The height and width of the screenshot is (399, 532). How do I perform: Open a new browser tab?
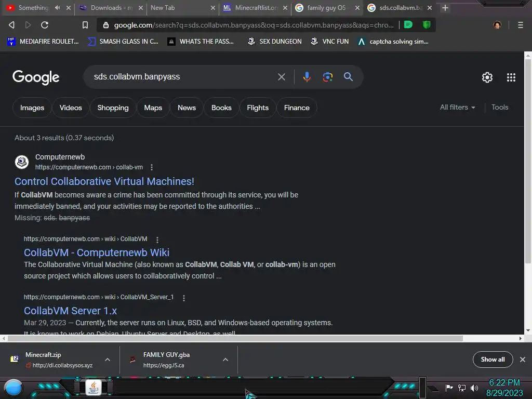[x=445, y=7]
